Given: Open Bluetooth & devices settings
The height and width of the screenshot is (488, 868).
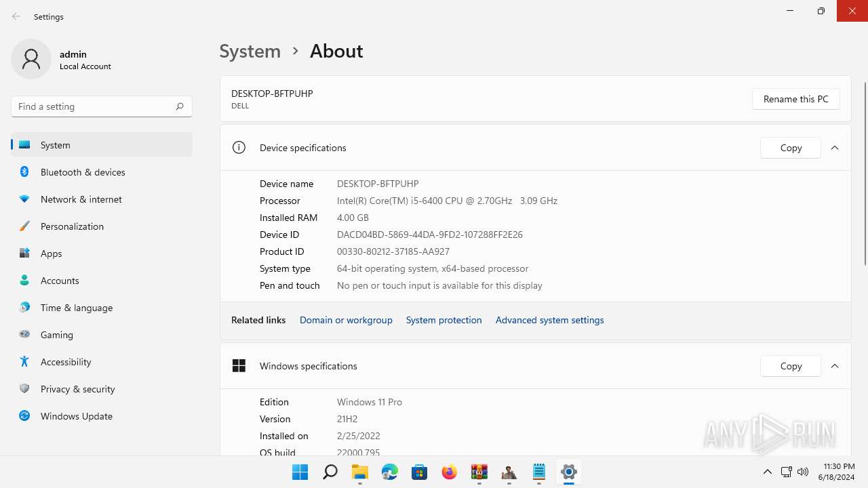Looking at the screenshot, I should 102,172.
